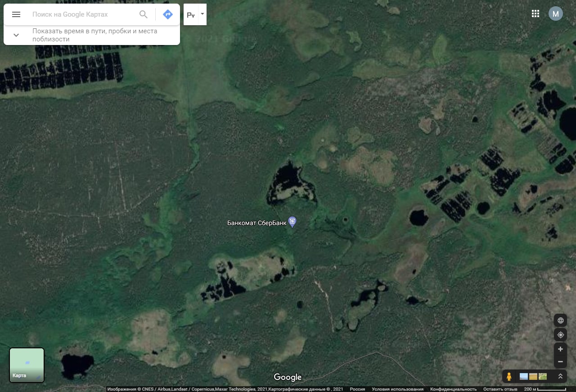The width and height of the screenshot is (576, 392).
Task: Select the 'Банкомат СберБанк' place label
Action: point(256,222)
